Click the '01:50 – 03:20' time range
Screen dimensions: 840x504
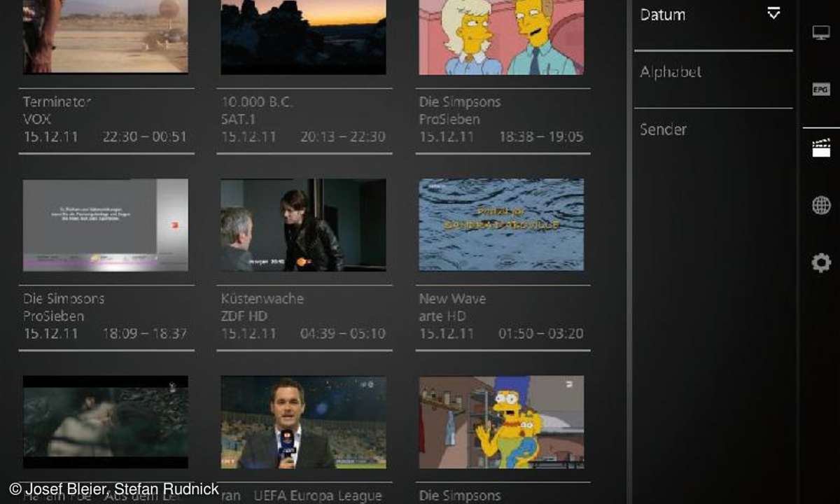(x=541, y=333)
